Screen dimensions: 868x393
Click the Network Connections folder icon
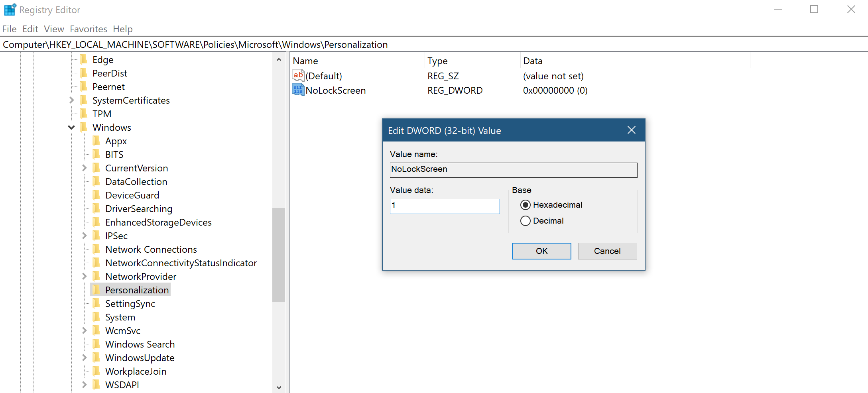[96, 250]
